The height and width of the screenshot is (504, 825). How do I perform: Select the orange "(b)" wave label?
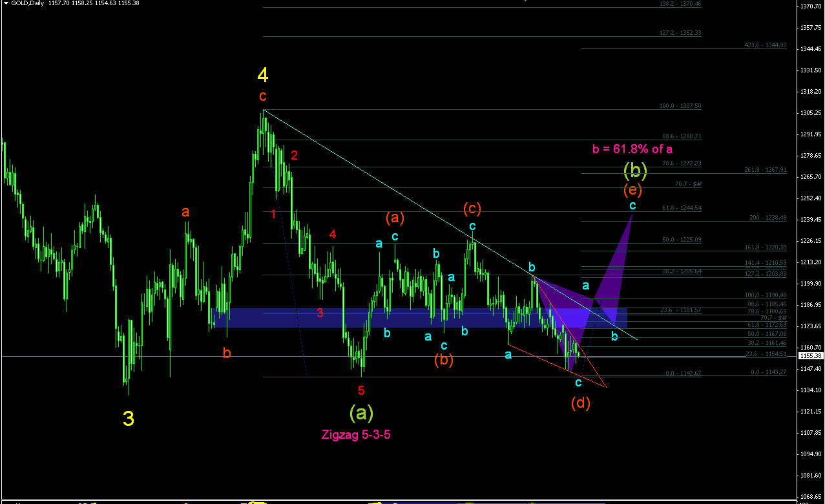pyautogui.click(x=443, y=361)
